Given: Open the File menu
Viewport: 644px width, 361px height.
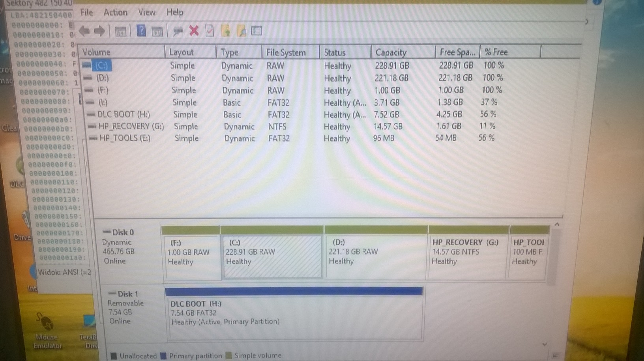Looking at the screenshot, I should (86, 13).
